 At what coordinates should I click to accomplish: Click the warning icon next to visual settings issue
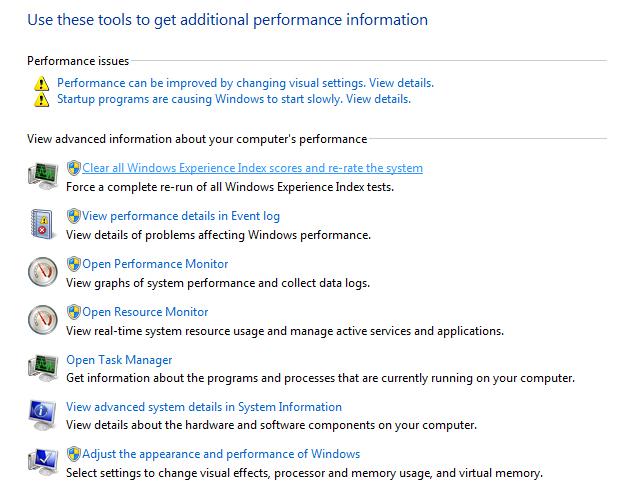(x=41, y=84)
